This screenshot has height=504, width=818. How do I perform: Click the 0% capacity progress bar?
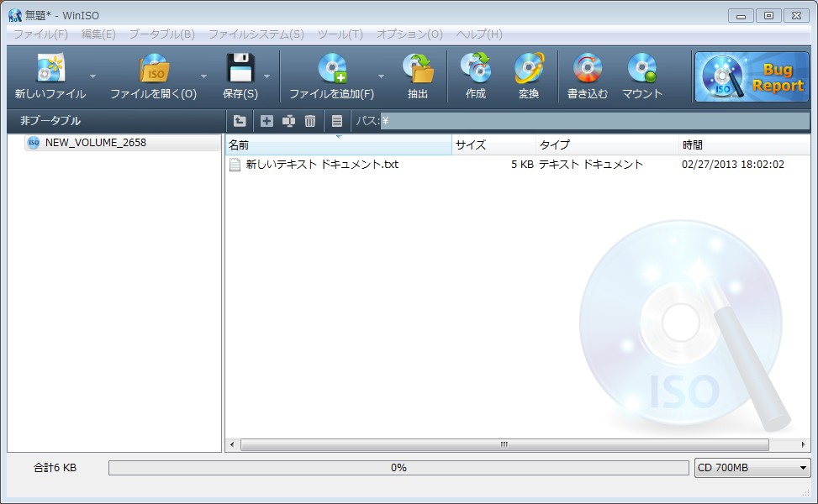(398, 468)
